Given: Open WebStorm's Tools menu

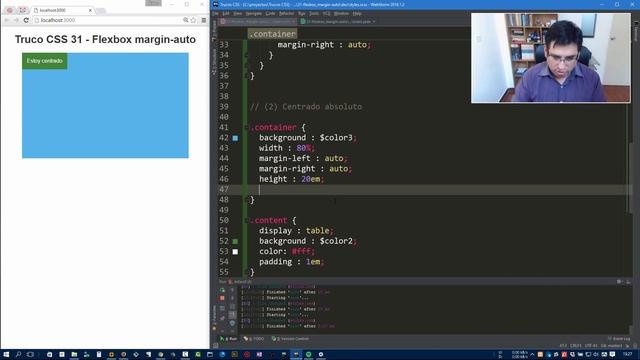Looking at the screenshot, I should (313, 13).
